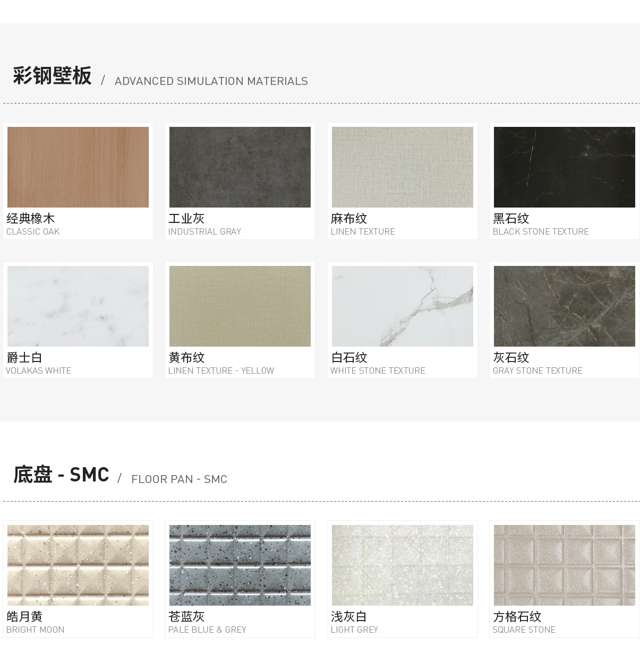Click the LINEN TEXTURE - YELLOW caption
This screenshot has width=640, height=672.
(221, 371)
